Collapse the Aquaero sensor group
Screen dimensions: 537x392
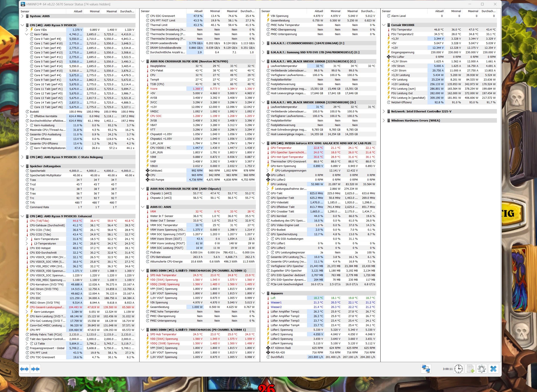click(x=263, y=293)
